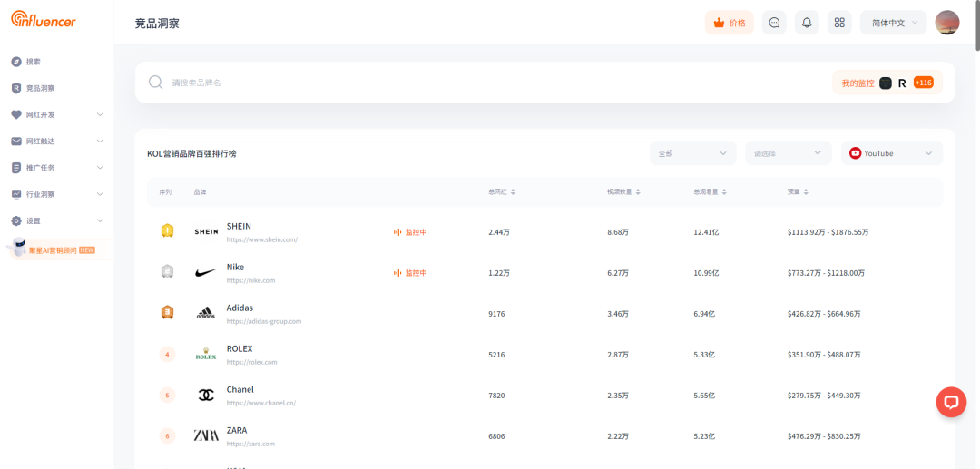Click the +116 monitored brands badge
980x469 pixels.
[923, 83]
